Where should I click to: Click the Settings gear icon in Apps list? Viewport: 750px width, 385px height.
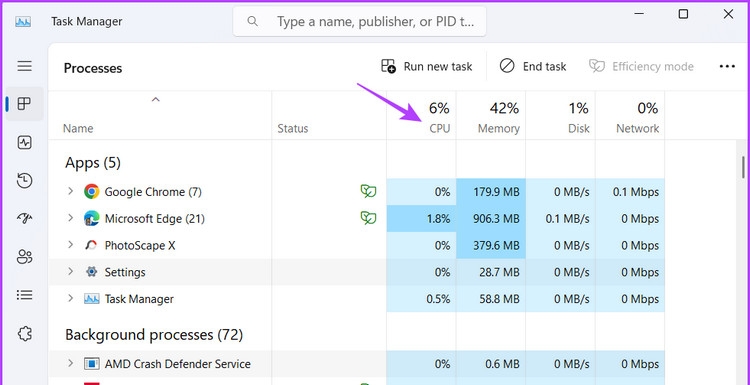(x=91, y=272)
